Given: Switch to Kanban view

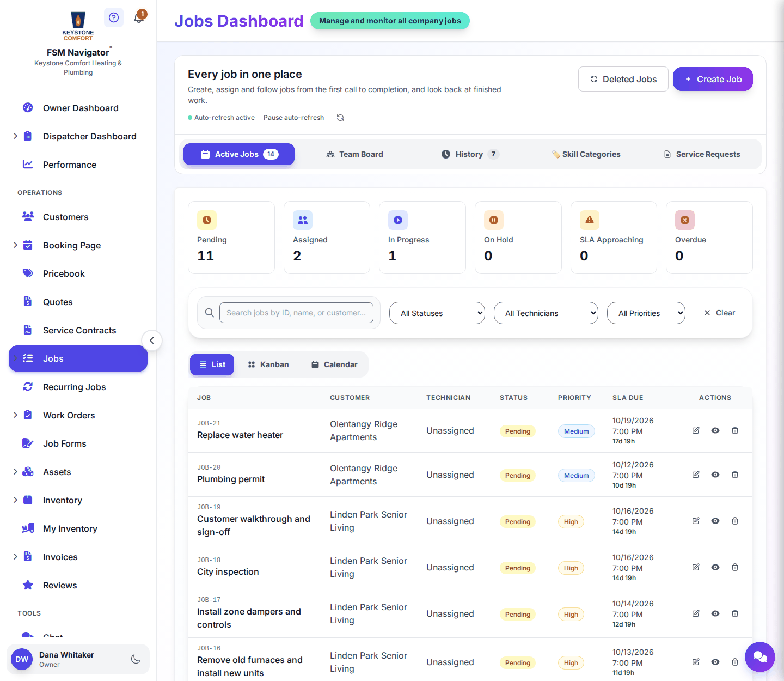Looking at the screenshot, I should point(268,364).
